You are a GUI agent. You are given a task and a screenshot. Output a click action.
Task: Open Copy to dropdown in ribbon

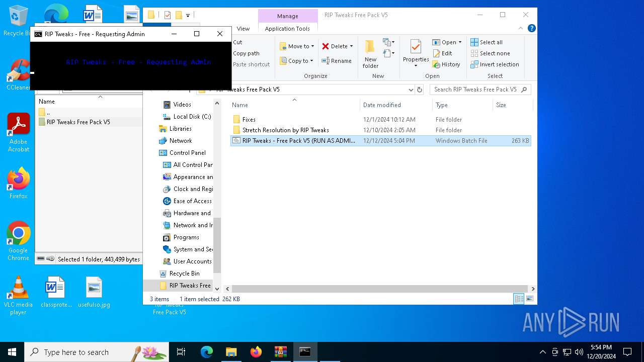point(297,61)
